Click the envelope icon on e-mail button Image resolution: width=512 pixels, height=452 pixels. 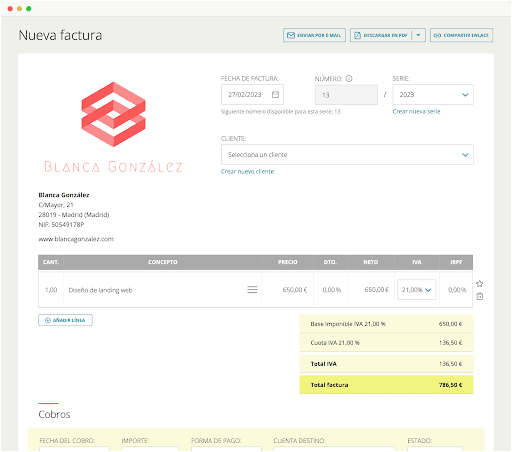click(x=291, y=35)
